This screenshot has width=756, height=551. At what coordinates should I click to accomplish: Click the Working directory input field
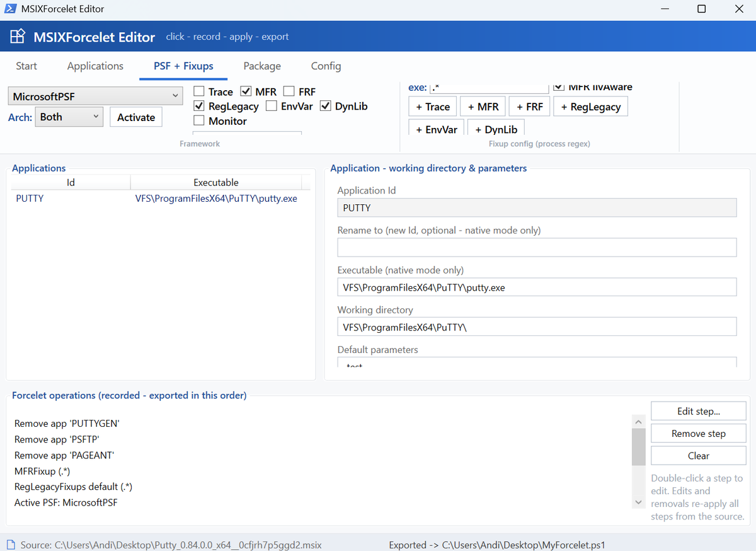(x=537, y=327)
